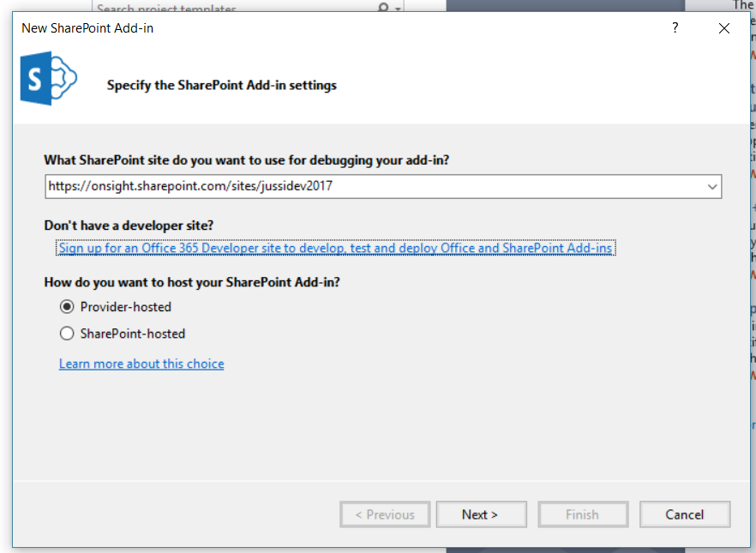Screen dimensions: 756x553
Task: Click the question mark help button
Action: click(x=675, y=28)
